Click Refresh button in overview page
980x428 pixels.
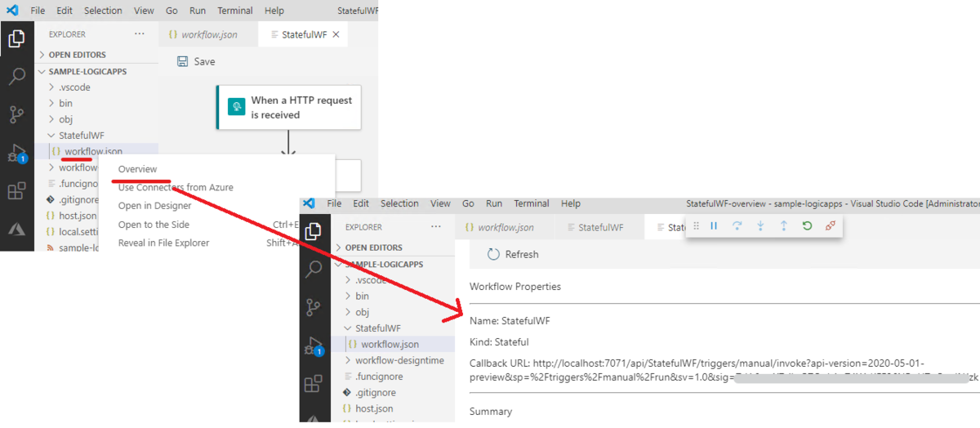point(513,254)
